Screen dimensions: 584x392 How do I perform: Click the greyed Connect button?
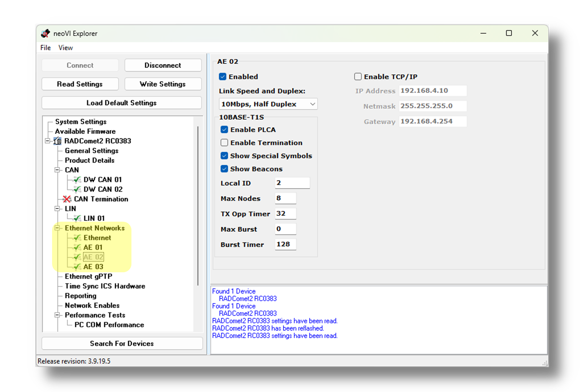click(x=80, y=66)
